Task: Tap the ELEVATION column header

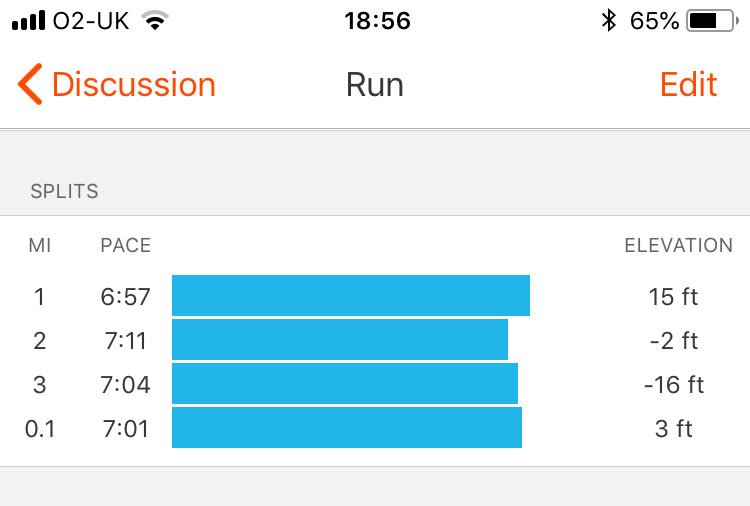Action: click(x=678, y=246)
